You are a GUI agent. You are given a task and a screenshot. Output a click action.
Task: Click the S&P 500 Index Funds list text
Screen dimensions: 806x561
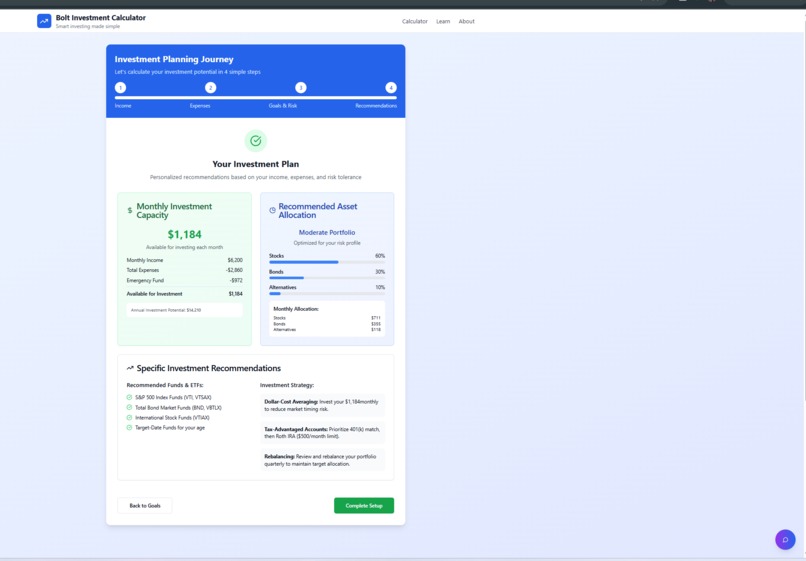tap(173, 397)
